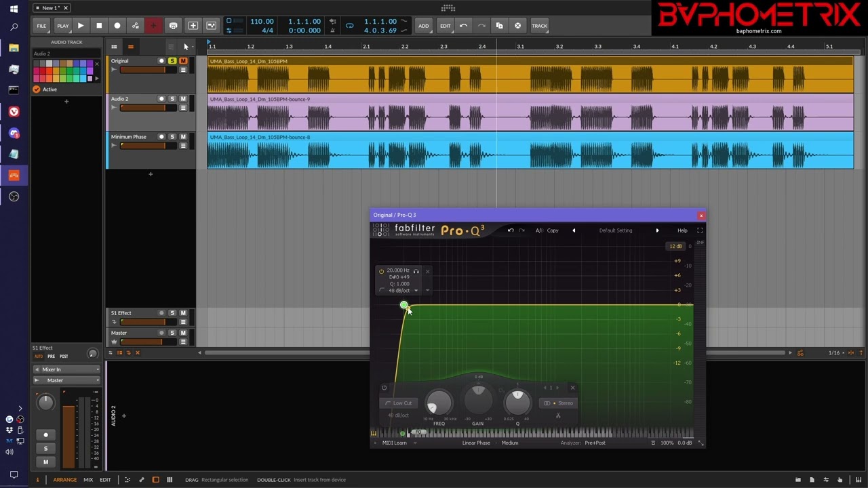Open the ADD menu
The image size is (868, 488).
point(423,26)
